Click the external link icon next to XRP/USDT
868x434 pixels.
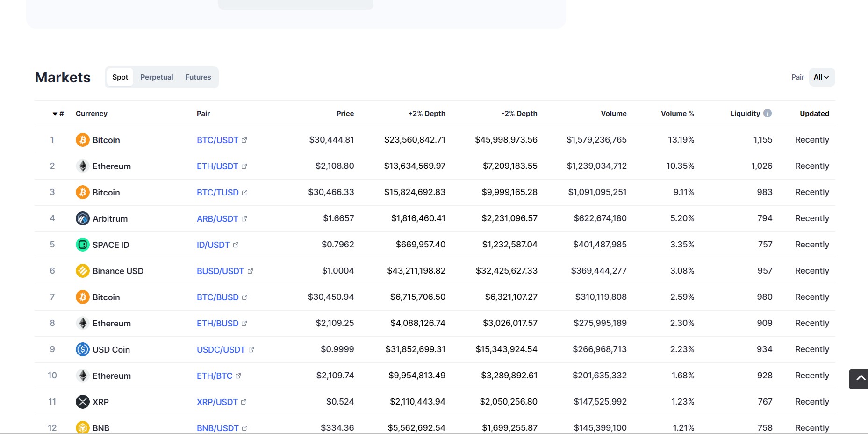click(x=244, y=402)
